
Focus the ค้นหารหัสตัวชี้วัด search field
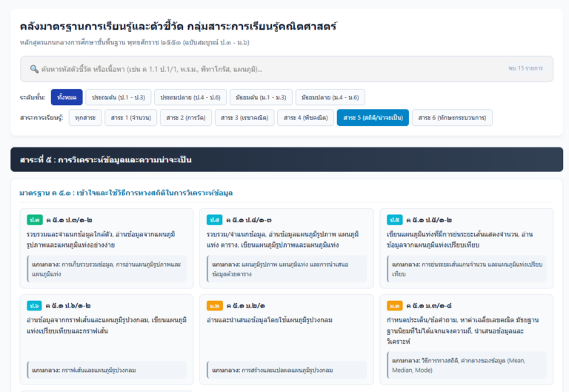286,69
